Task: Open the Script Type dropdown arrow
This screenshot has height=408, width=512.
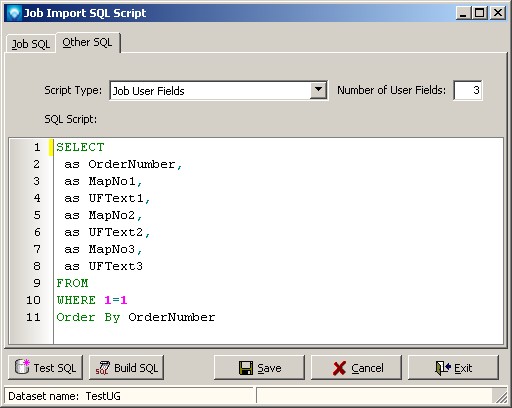Action: [x=318, y=90]
